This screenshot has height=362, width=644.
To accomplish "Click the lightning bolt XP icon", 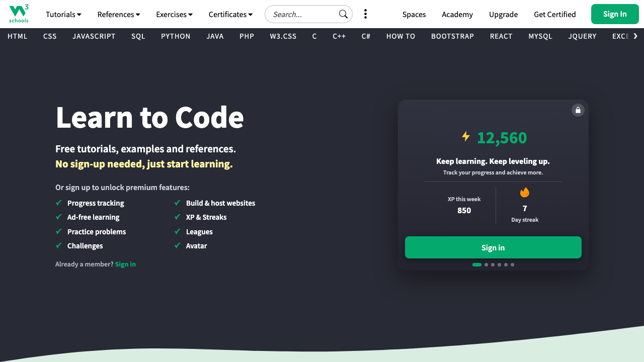I will (466, 136).
